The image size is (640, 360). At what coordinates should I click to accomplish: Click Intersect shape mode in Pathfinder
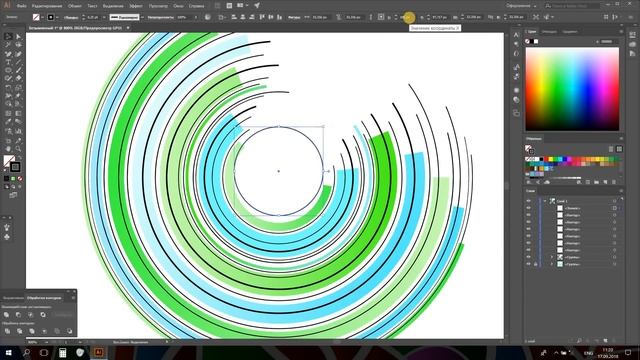coord(31,315)
